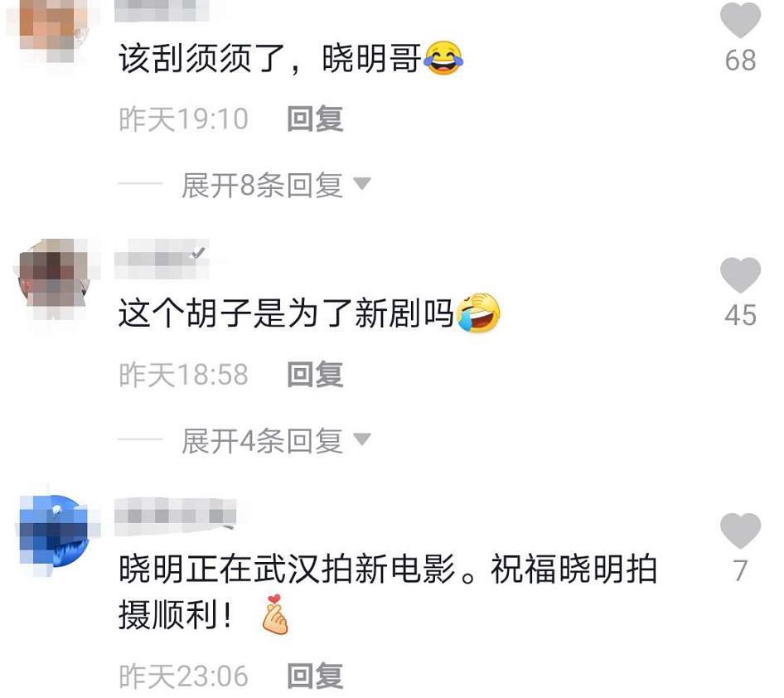Open first commenter's blurred username
The image size is (784, 698).
[x=162, y=11]
